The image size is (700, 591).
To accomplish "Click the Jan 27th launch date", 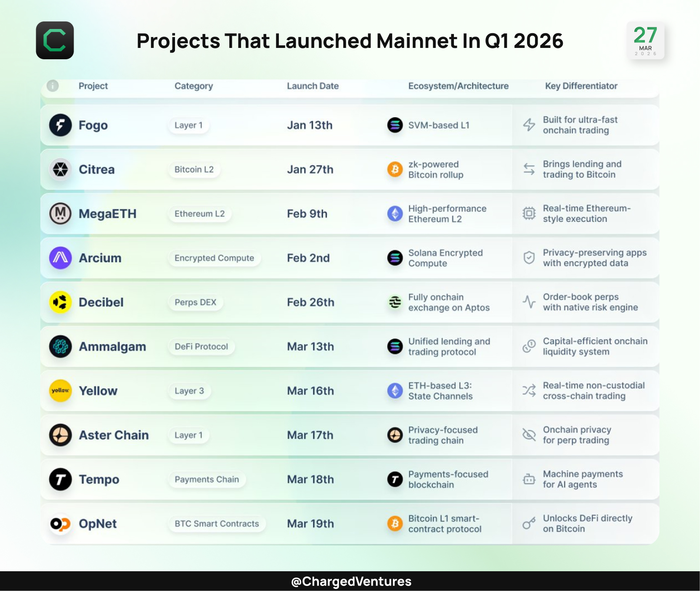I will click(x=310, y=169).
